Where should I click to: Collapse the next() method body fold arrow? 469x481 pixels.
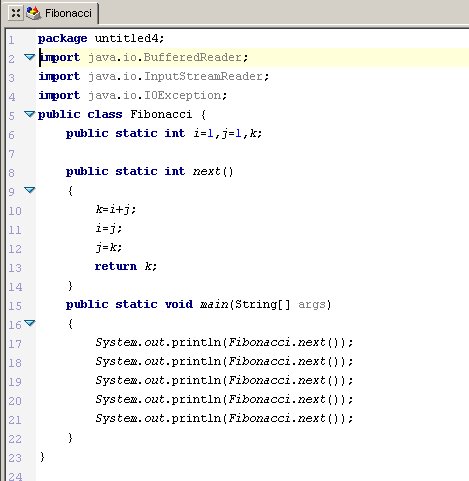[30, 190]
